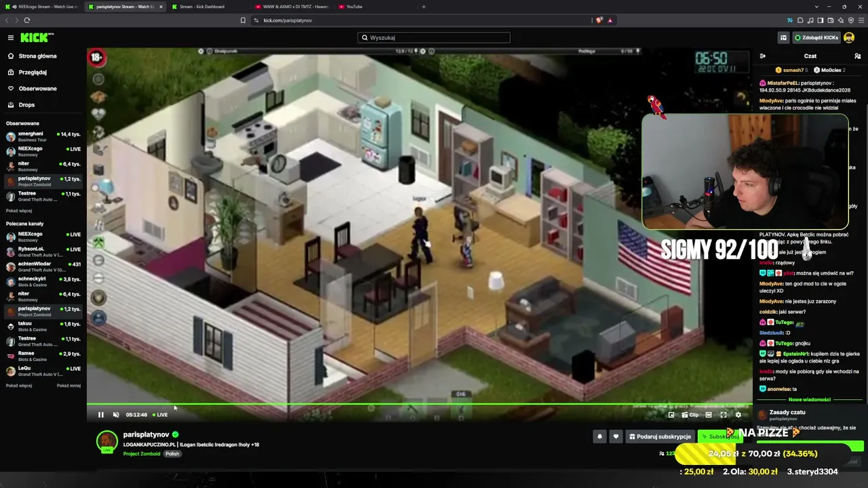The image size is (868, 488).
Task: Open the Kick hamburger sidebar menu
Action: (11, 38)
